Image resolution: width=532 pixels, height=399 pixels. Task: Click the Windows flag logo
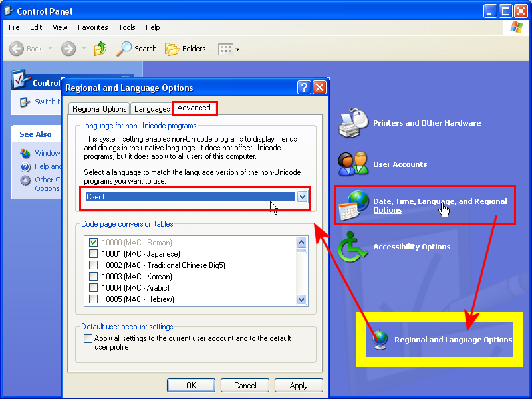click(517, 27)
